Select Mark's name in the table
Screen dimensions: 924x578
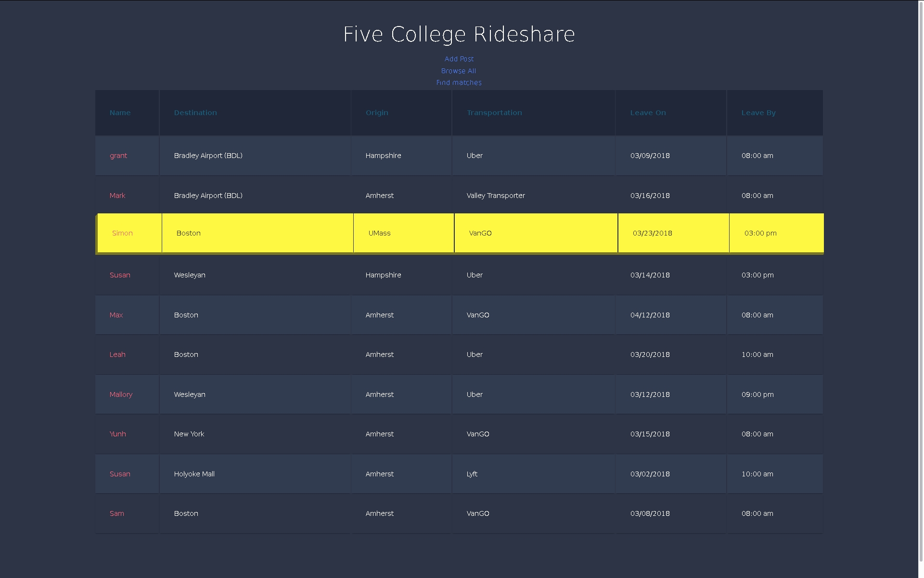click(117, 196)
